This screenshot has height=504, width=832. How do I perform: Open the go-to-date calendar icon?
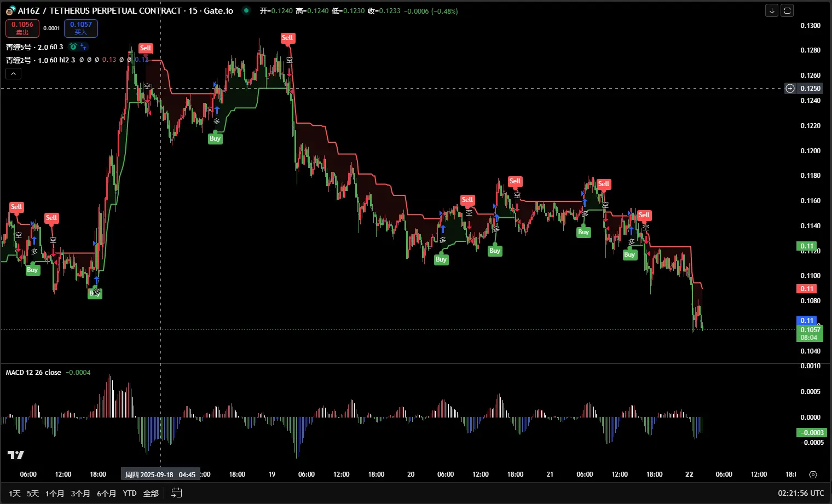pos(176,493)
